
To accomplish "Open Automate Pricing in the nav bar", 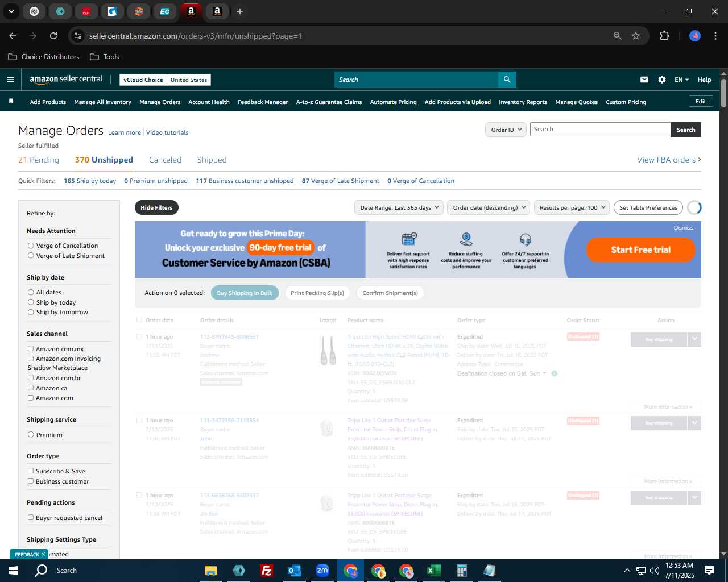I will click(x=393, y=102).
